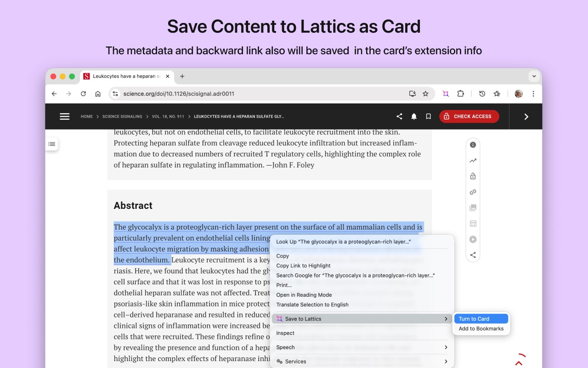Click the share icon in the Science header

point(399,116)
